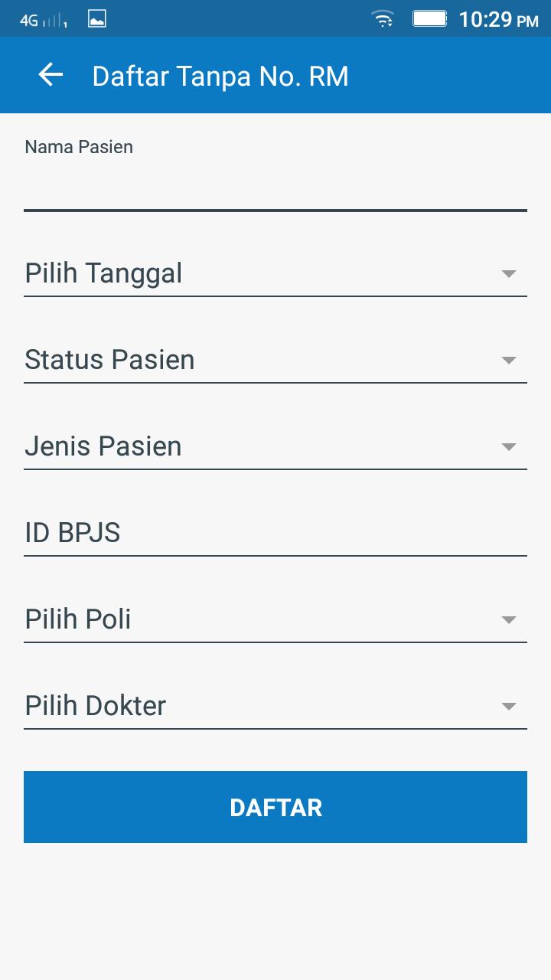Tap the Wi-Fi status icon
Image resolution: width=551 pixels, height=980 pixels.
tap(383, 19)
